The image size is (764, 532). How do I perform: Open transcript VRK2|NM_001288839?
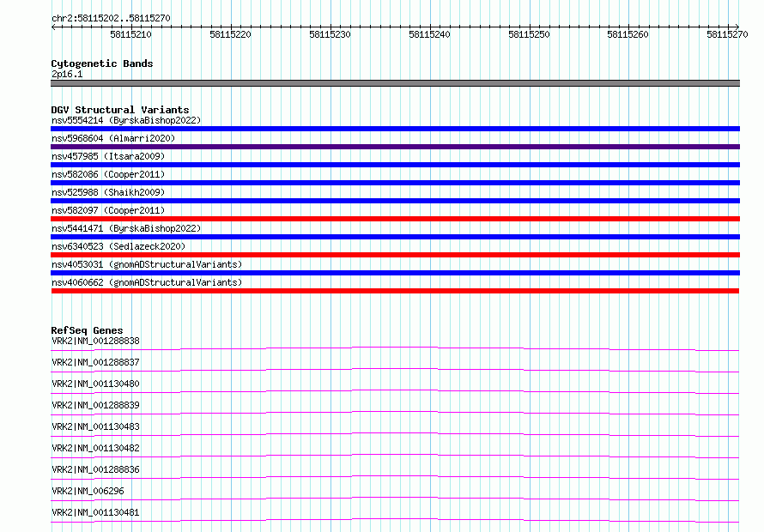pos(95,405)
